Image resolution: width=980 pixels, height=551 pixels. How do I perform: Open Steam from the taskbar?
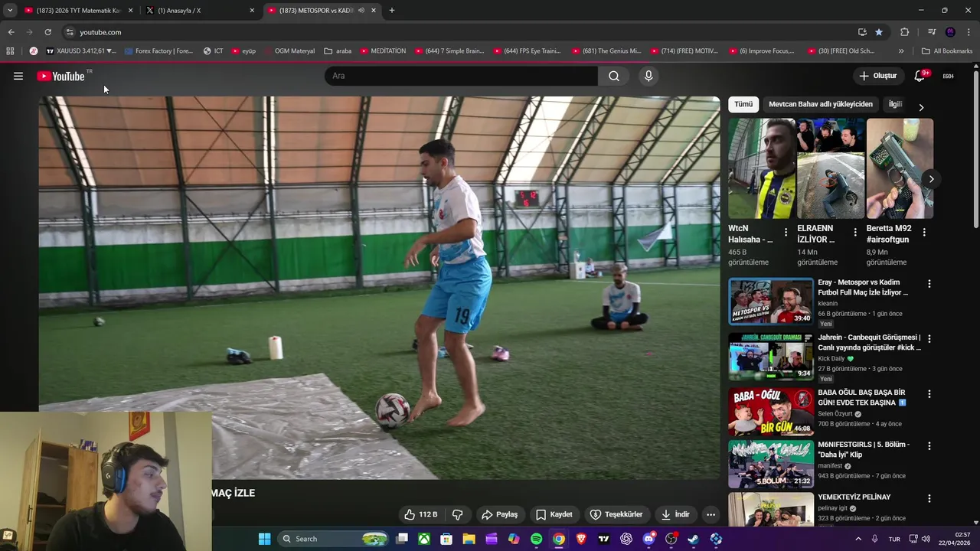(694, 539)
